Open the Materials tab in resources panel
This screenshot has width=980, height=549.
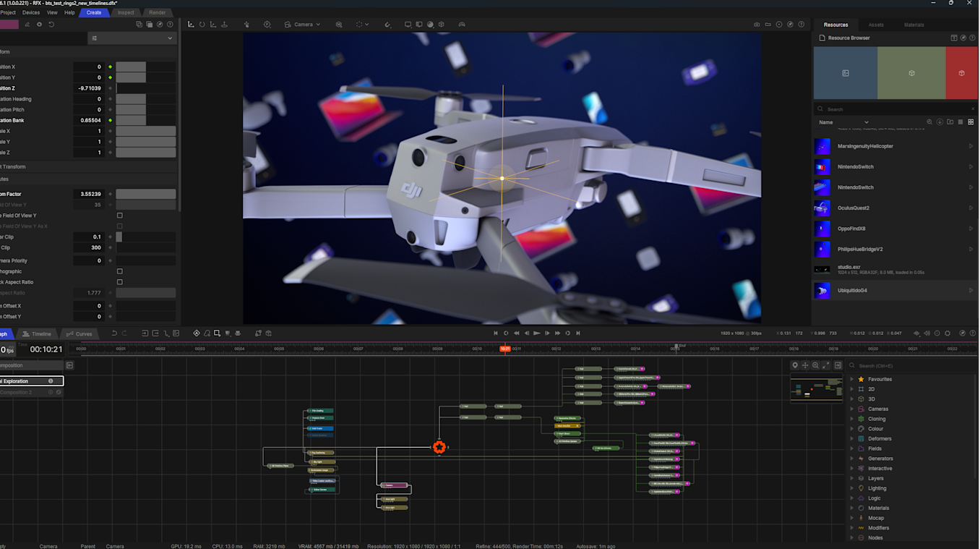click(x=914, y=25)
